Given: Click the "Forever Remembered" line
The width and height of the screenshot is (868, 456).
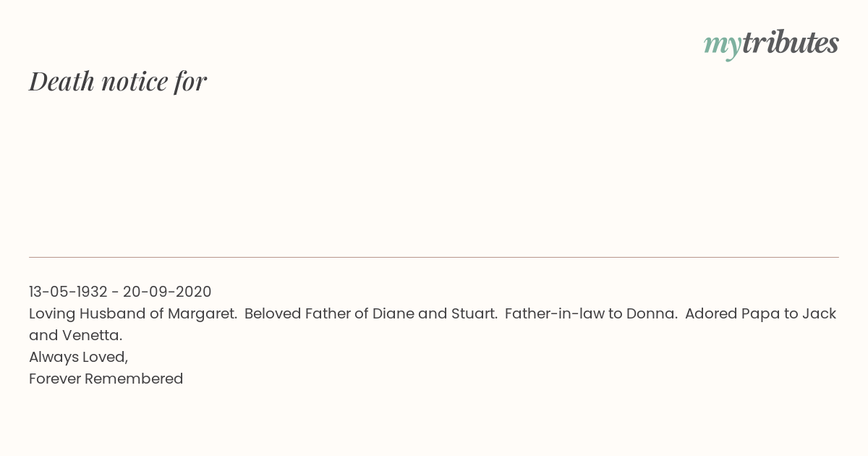Looking at the screenshot, I should pos(106,379).
